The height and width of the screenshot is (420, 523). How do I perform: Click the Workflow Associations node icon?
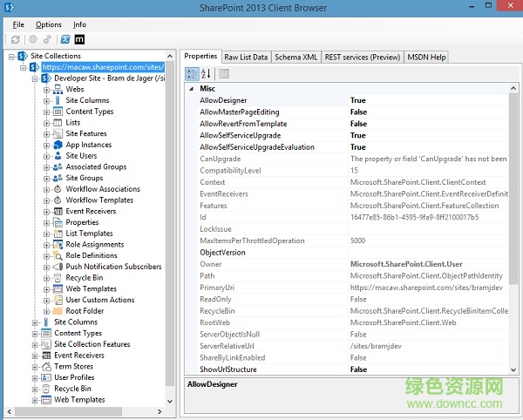[58, 189]
